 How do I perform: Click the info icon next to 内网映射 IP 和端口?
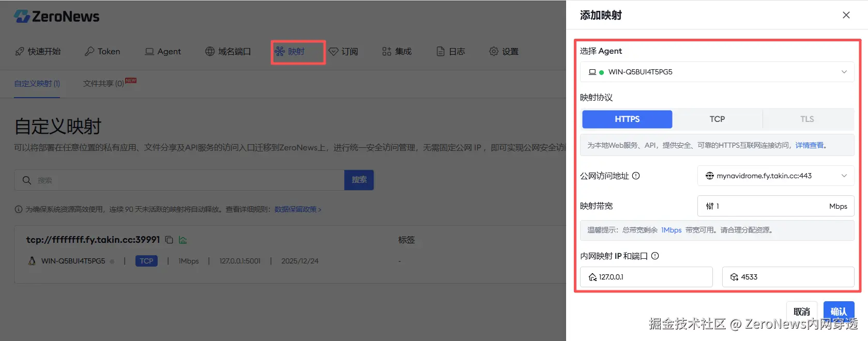tap(655, 256)
